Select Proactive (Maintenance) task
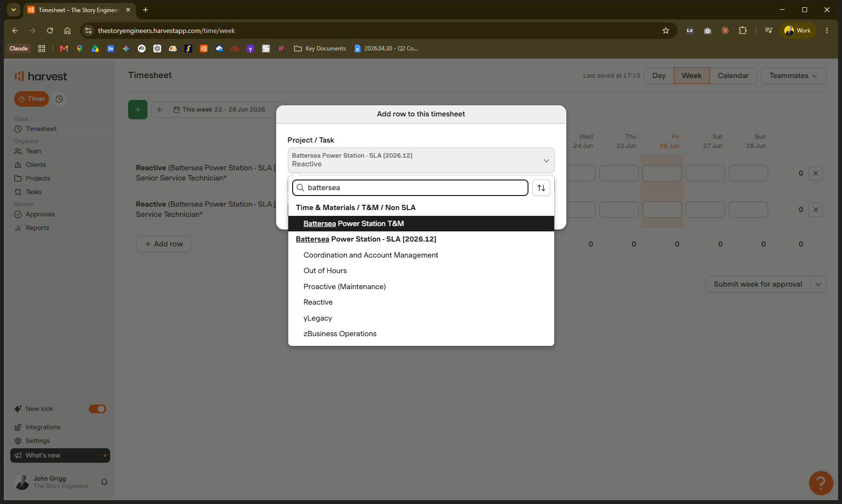Image resolution: width=842 pixels, height=504 pixels. (421, 287)
